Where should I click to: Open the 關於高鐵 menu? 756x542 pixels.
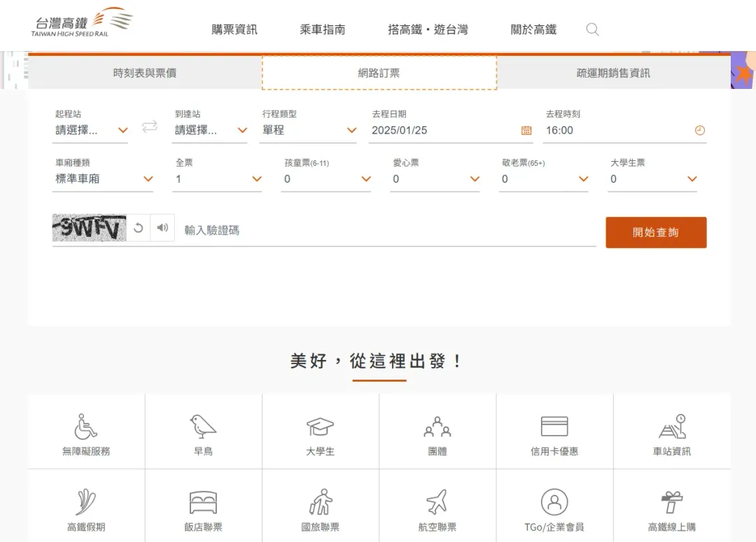[533, 30]
